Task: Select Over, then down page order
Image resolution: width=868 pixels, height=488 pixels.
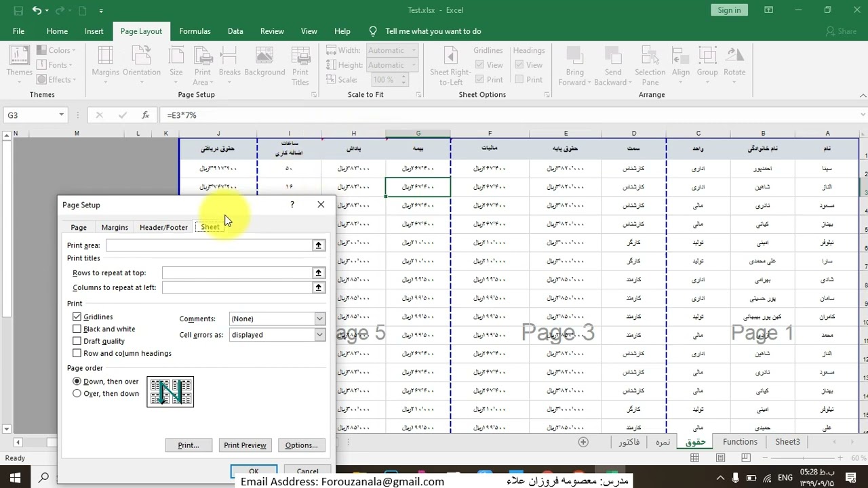Action: (x=77, y=393)
